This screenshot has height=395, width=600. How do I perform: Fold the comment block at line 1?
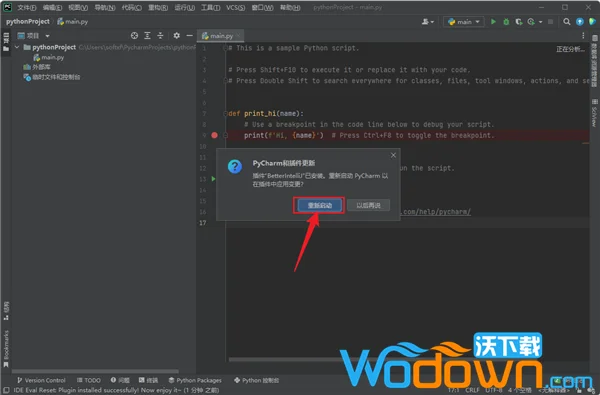click(x=225, y=48)
